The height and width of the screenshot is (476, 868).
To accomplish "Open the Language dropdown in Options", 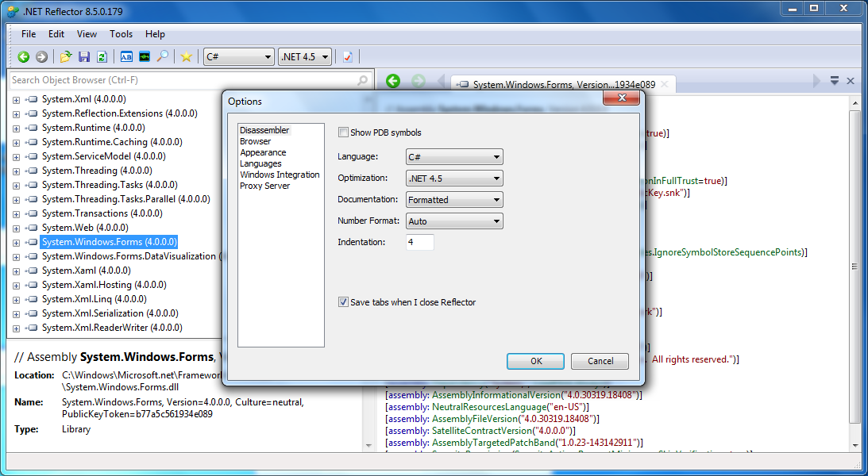I will pyautogui.click(x=454, y=157).
